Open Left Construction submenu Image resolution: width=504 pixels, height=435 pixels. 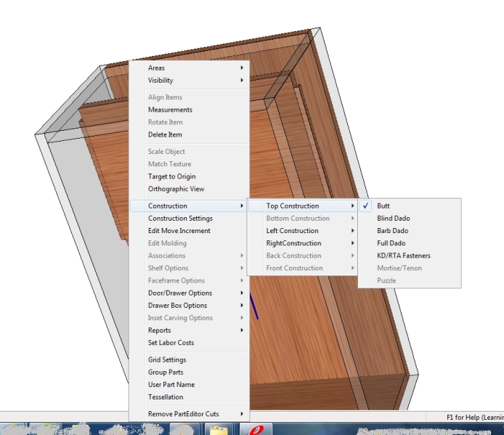coord(292,231)
